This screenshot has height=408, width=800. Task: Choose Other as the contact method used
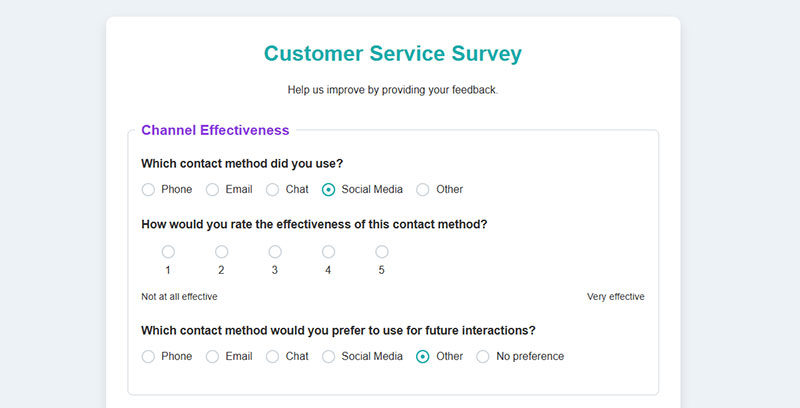click(423, 189)
